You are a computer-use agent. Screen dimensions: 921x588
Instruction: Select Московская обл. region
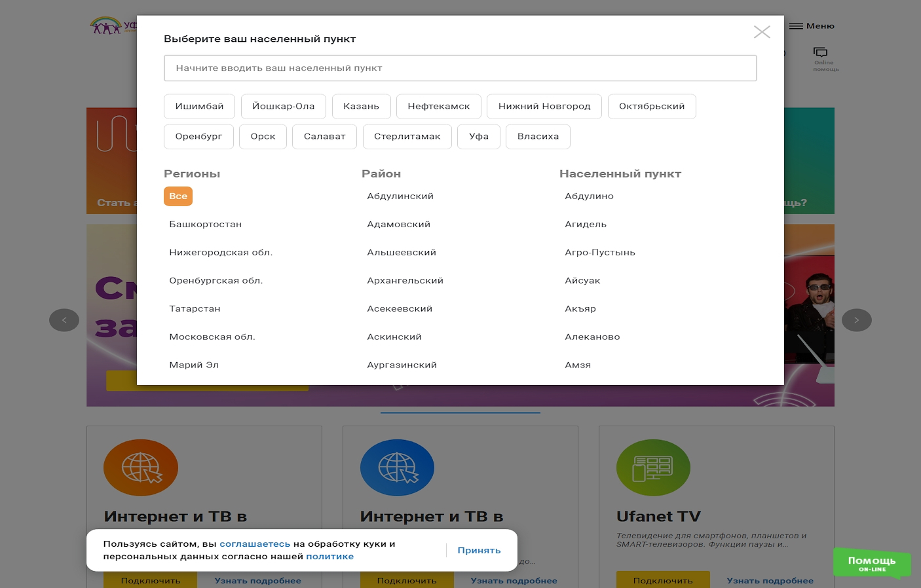pyautogui.click(x=212, y=337)
